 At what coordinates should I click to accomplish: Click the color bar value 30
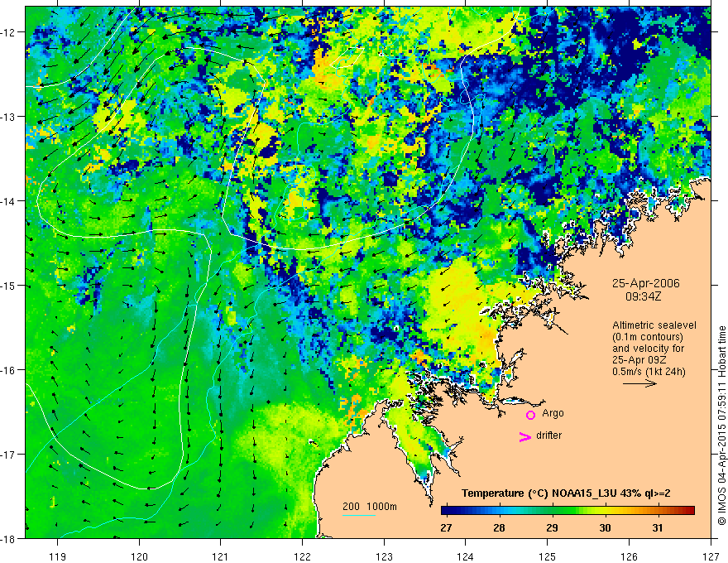[x=605, y=527]
